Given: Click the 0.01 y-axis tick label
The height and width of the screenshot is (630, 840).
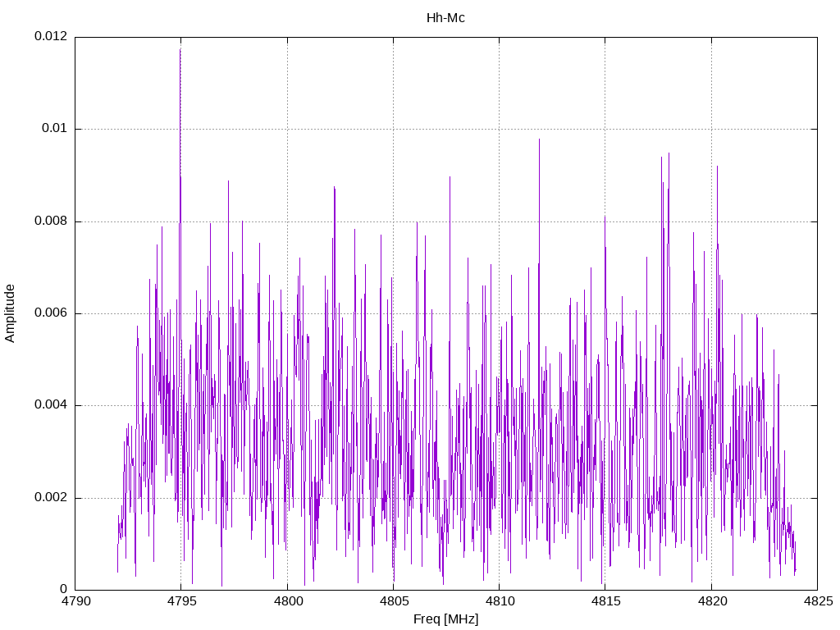Looking at the screenshot, I should pyautogui.click(x=55, y=129).
